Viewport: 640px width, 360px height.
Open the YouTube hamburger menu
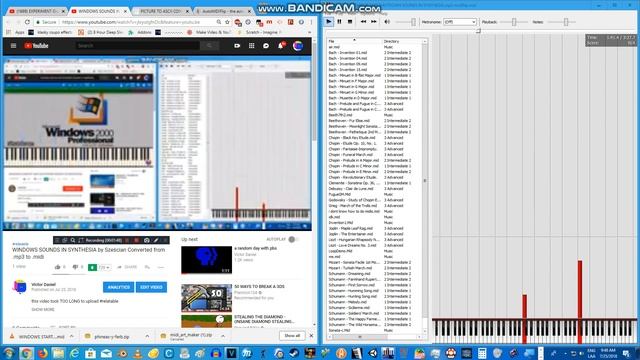[x=13, y=46]
